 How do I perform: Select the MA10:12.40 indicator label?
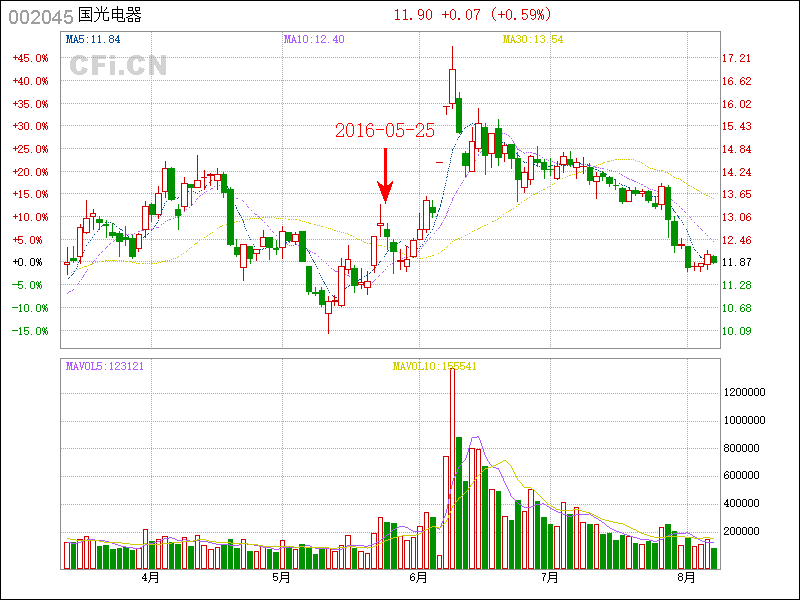tap(314, 40)
